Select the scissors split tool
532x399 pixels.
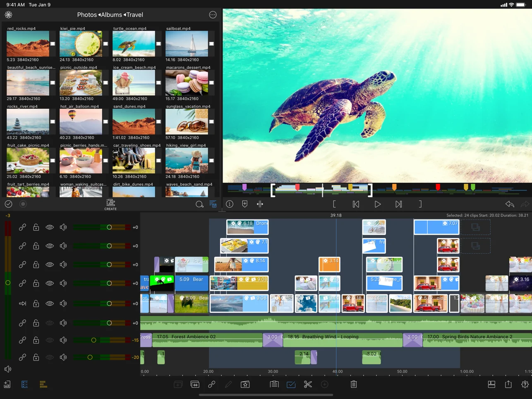308,385
